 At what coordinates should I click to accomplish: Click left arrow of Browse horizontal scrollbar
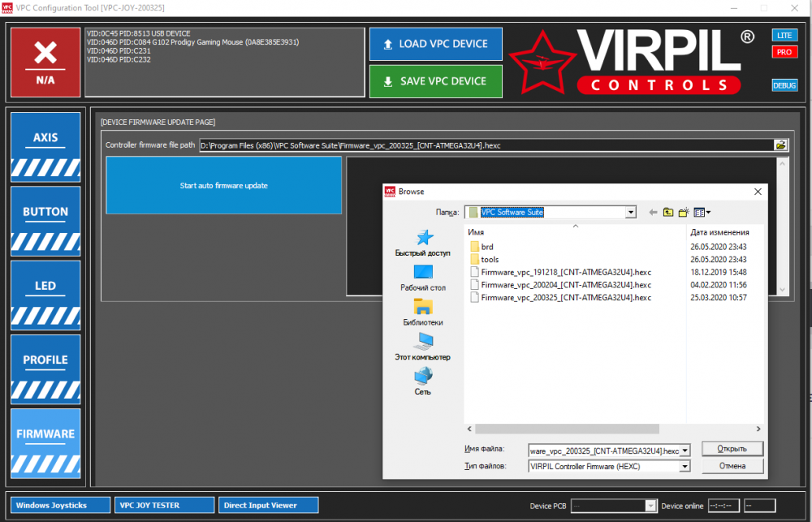pyautogui.click(x=469, y=429)
